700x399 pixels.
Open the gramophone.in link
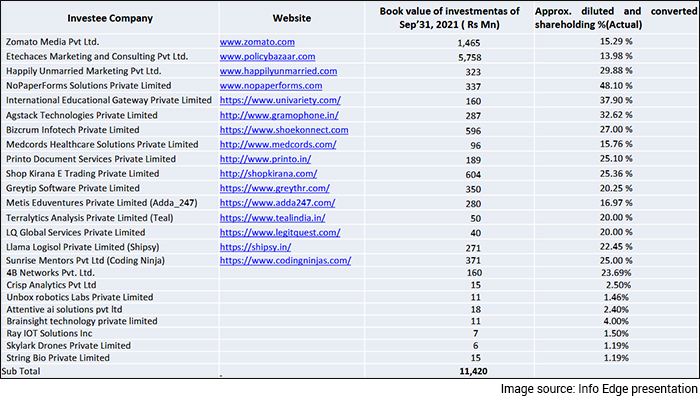point(279,115)
